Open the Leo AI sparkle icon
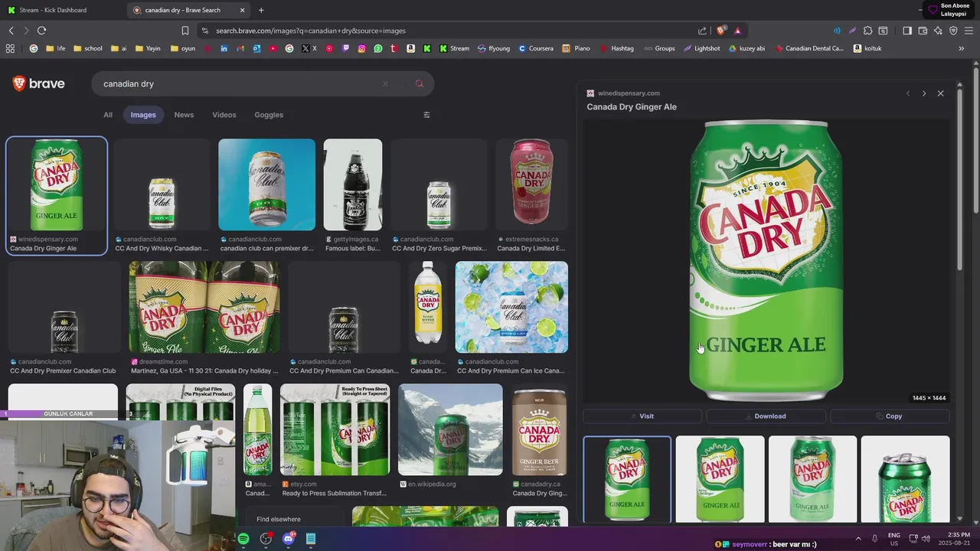Viewport: 980px width, 551px height. click(x=938, y=31)
